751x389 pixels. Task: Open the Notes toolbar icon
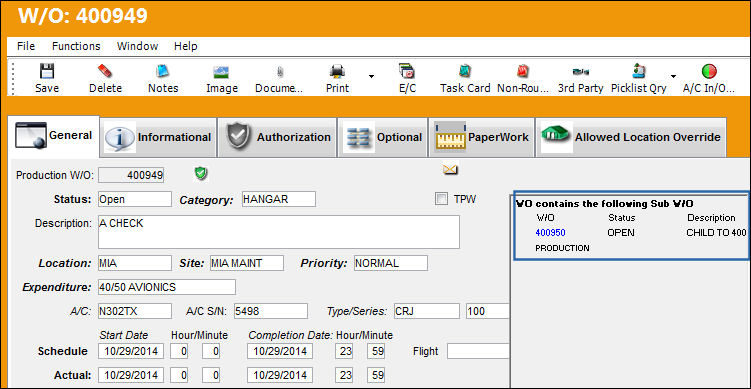pyautogui.click(x=163, y=71)
